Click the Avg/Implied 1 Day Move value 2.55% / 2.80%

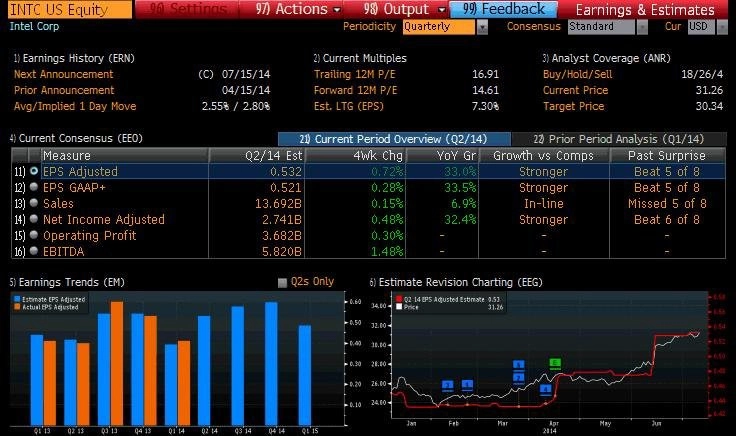(236, 106)
